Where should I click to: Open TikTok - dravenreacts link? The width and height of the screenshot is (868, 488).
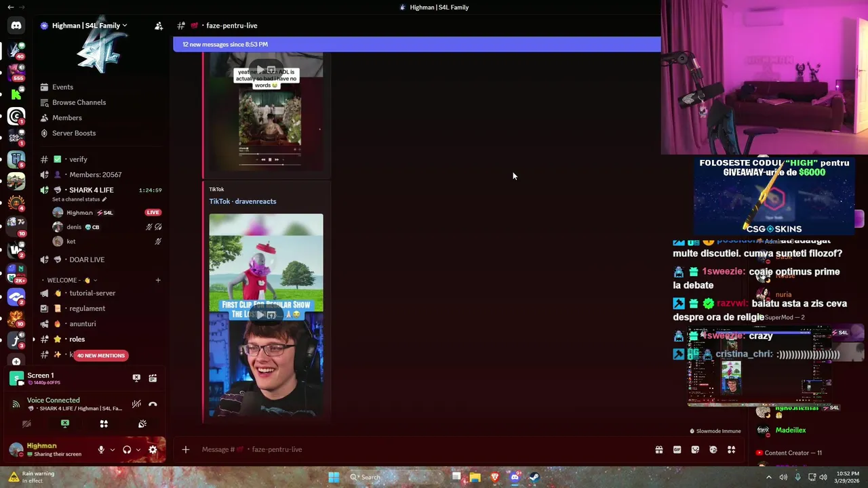(x=242, y=201)
